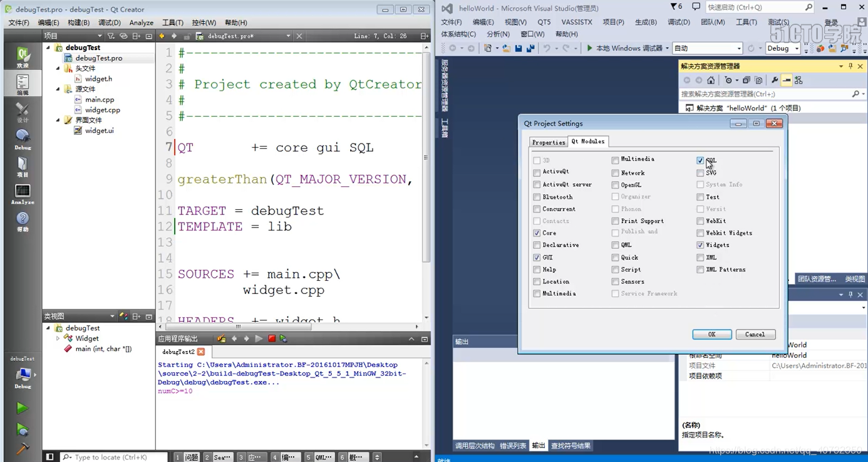Screen dimensions: 868x462
Task: Close the debugTest.pro document in editor toolbar
Action: click(x=299, y=36)
